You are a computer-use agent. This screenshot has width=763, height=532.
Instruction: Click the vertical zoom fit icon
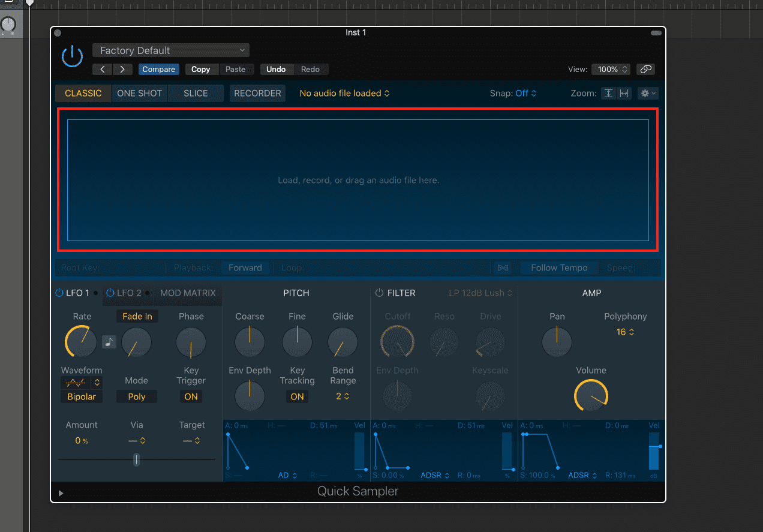click(x=608, y=94)
